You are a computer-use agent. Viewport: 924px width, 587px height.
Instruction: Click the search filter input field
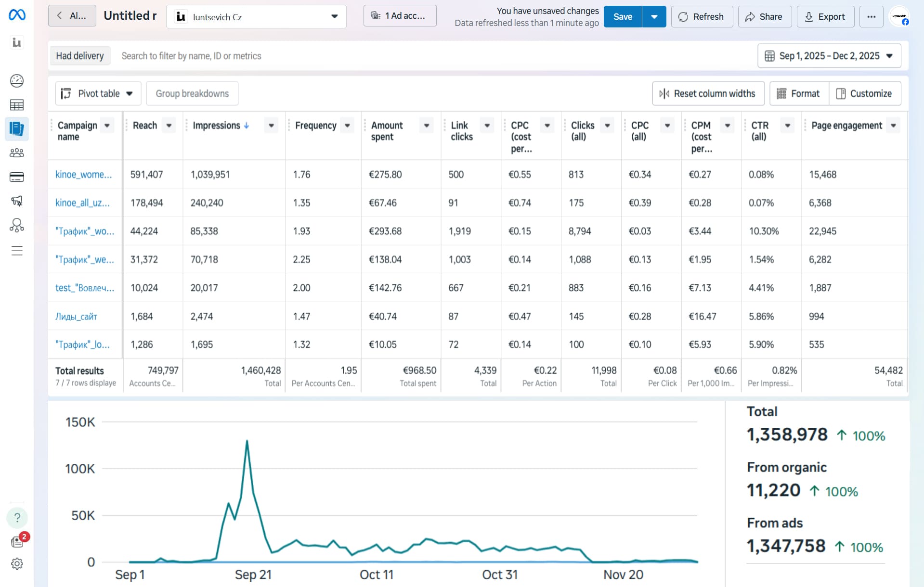(191, 56)
